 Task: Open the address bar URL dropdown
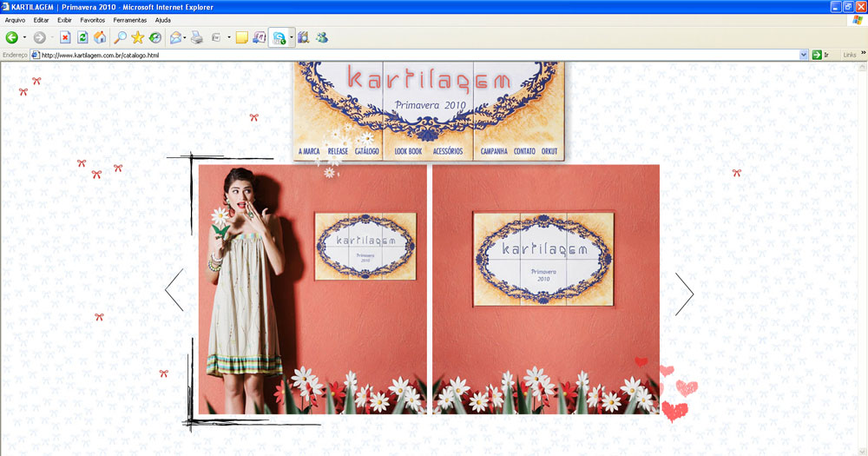pos(804,55)
